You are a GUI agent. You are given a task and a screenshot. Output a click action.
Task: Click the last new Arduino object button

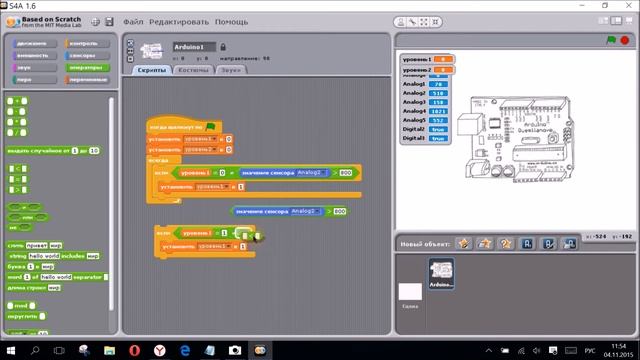(569, 244)
